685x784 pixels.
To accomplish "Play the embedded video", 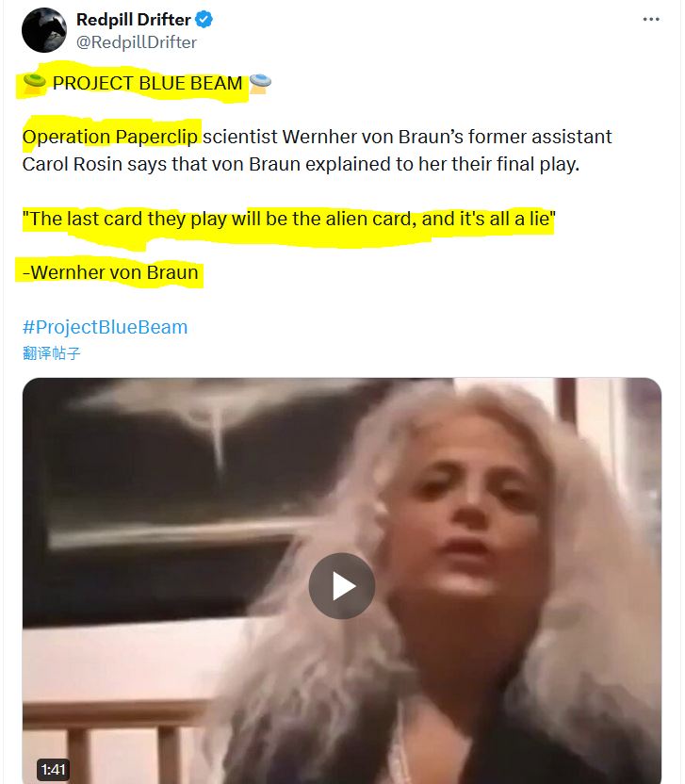I will pos(342,586).
